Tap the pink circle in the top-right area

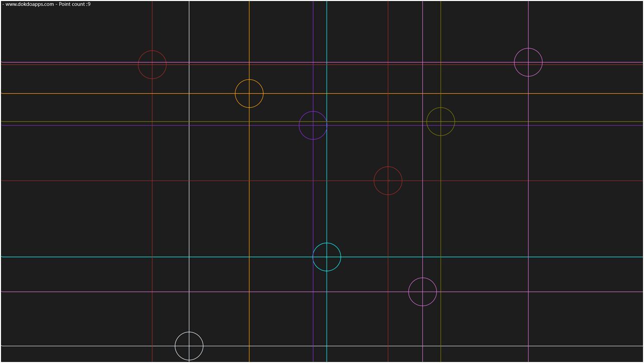coord(528,63)
